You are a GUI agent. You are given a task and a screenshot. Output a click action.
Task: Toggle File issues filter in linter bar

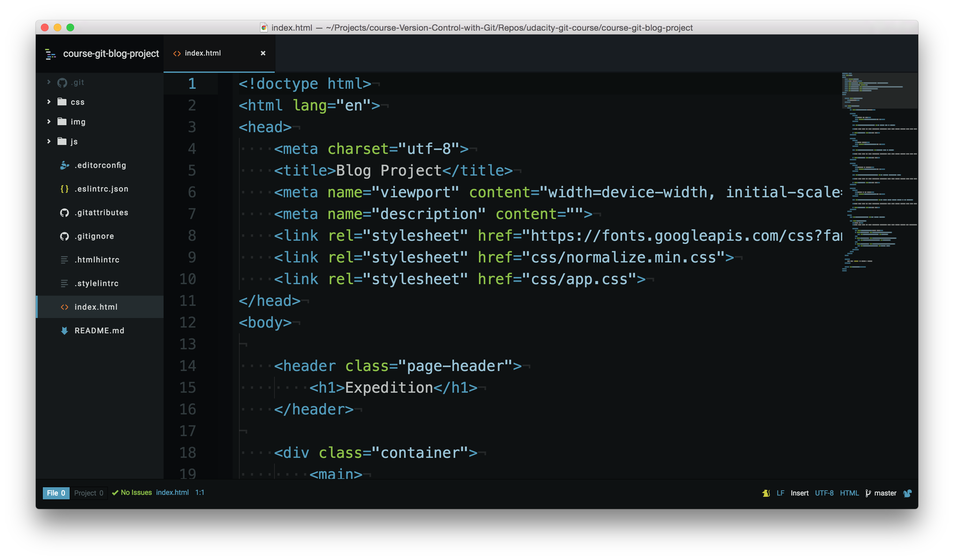point(56,493)
